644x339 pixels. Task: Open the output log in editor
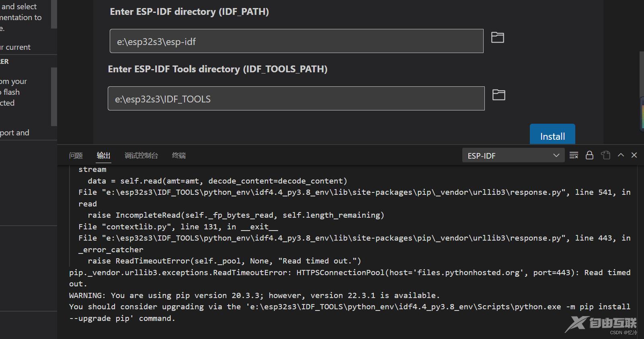tap(605, 155)
